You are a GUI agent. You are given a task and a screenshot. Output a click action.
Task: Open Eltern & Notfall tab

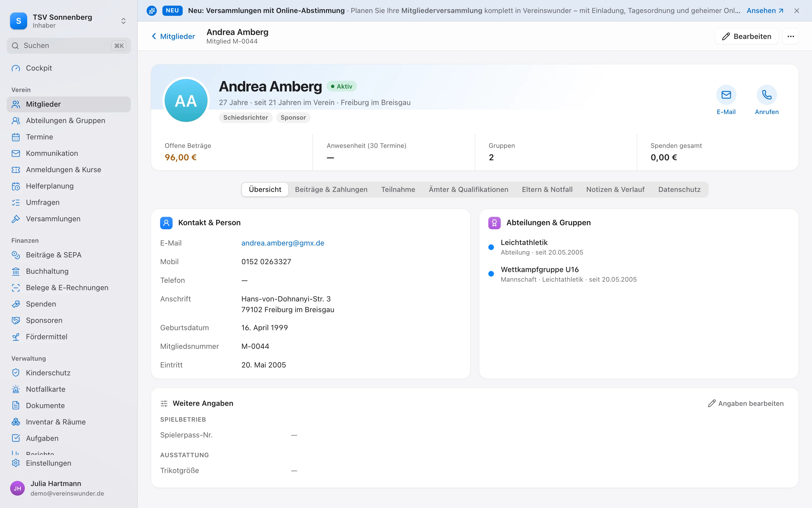tap(547, 189)
